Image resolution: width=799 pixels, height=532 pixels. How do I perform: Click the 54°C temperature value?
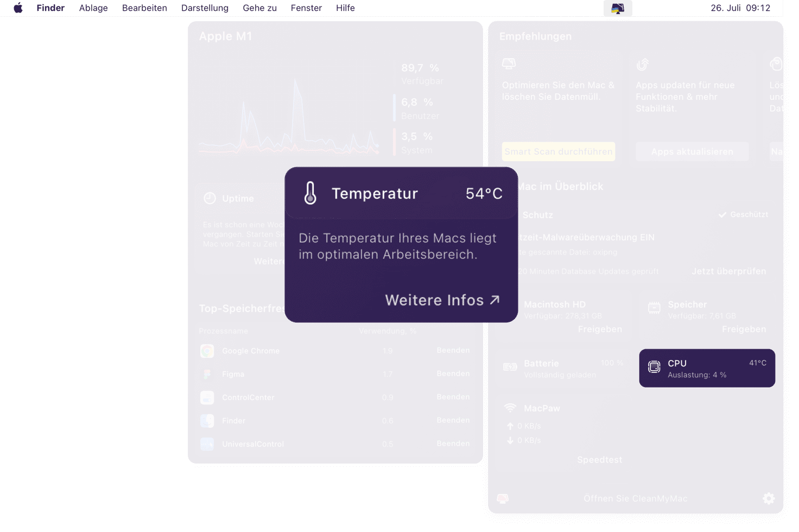click(x=484, y=193)
